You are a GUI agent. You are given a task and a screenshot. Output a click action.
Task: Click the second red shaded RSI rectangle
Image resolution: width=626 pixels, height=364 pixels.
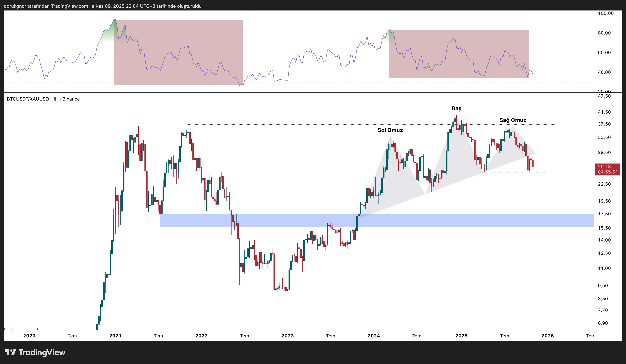459,65
